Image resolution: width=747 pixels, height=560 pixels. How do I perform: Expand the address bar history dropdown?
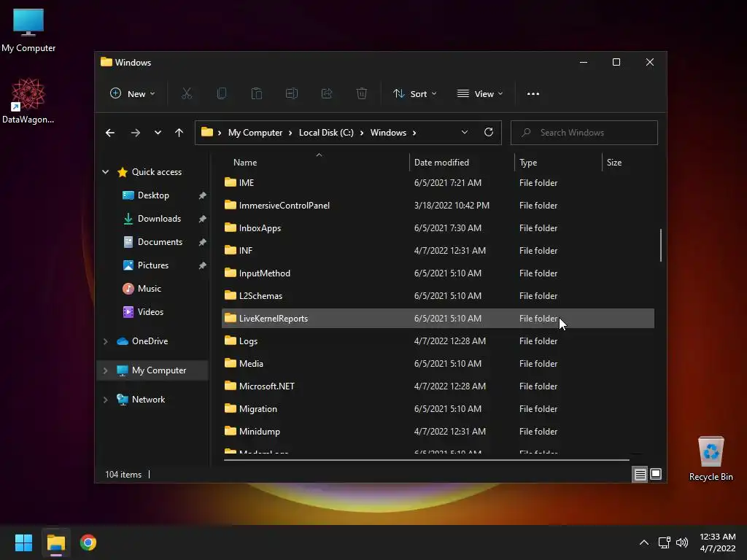[x=465, y=133]
